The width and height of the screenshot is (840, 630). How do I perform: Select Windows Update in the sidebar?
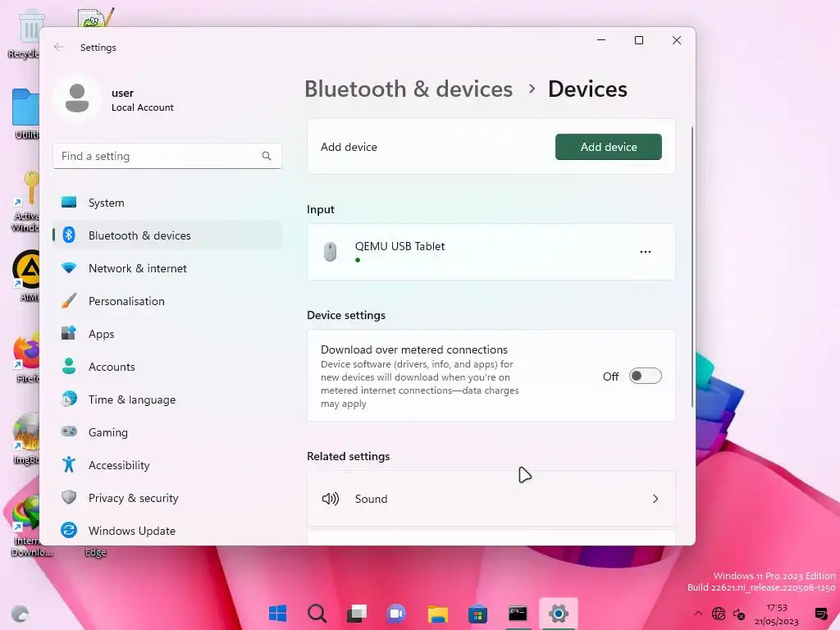(167, 531)
